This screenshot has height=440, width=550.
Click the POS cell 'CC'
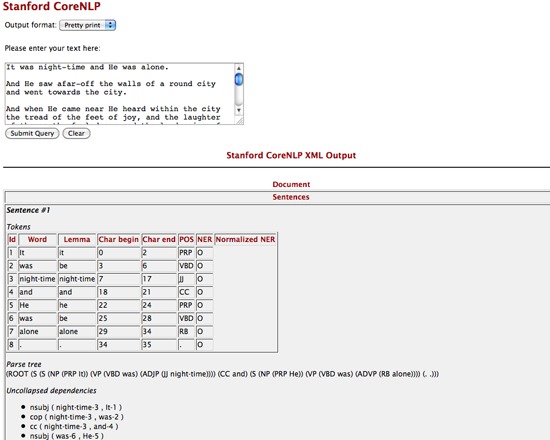pyautogui.click(x=186, y=292)
